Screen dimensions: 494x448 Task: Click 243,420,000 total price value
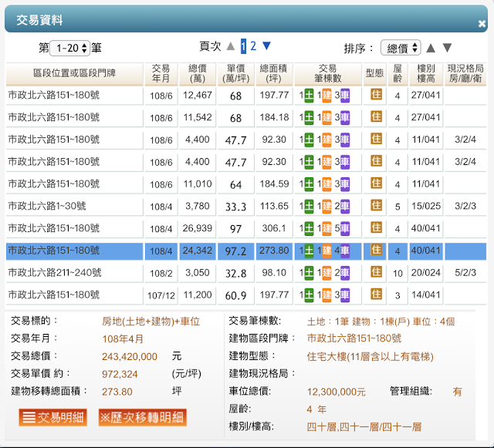[x=130, y=357]
